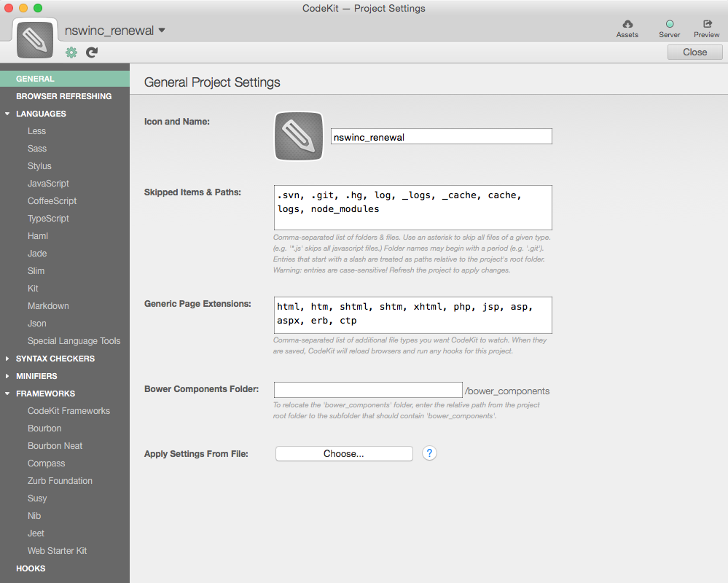Viewport: 728px width, 583px height.
Task: Open CodeKit Frameworks settings
Action: pyautogui.click(x=69, y=411)
